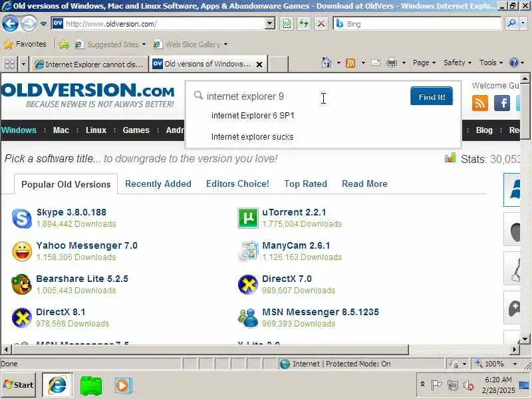Open the Windows category in navigation

[x=19, y=130]
